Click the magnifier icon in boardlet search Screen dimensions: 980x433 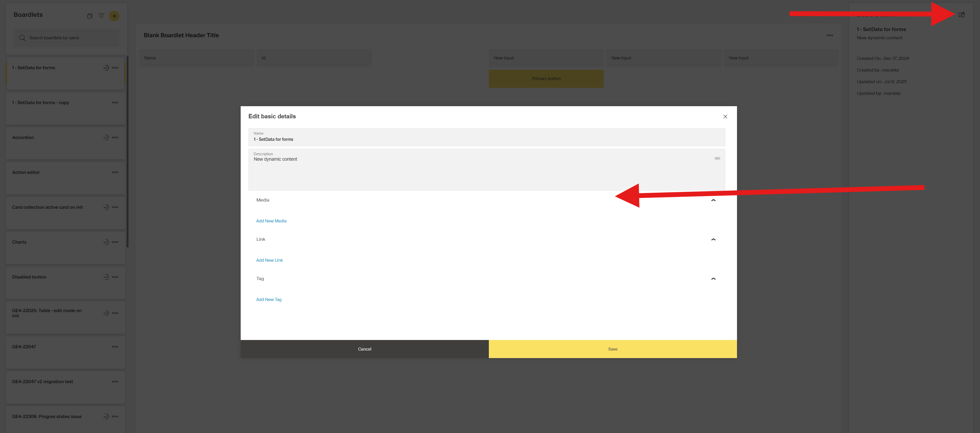(22, 38)
